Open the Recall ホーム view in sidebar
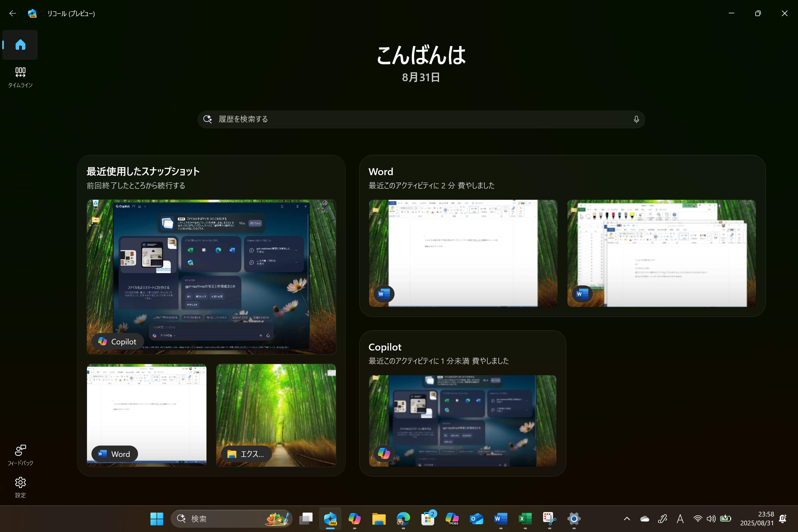Screen dimensions: 798x532 (x=20, y=44)
